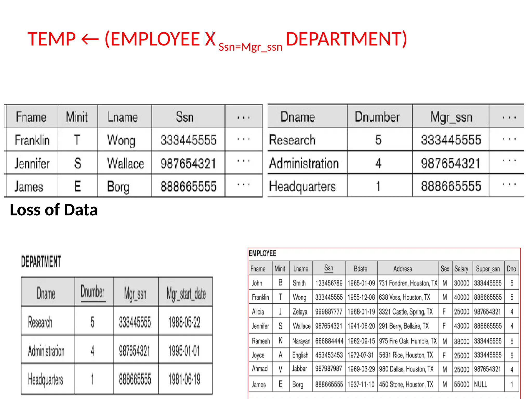The image size is (532, 399).
Task: Select '980 Dallas, Houston, TX' address
Action: coord(406,369)
